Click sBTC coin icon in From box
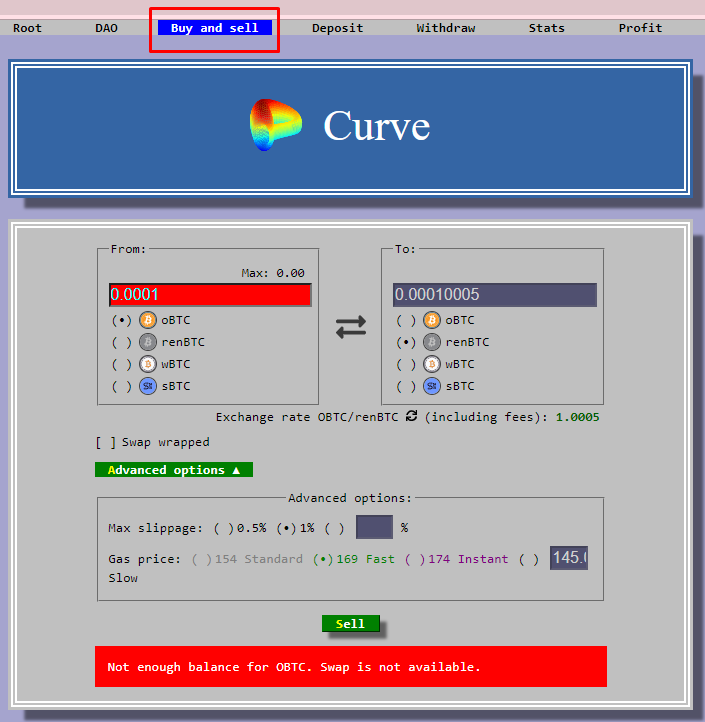The width and height of the screenshot is (705, 722). [x=148, y=386]
